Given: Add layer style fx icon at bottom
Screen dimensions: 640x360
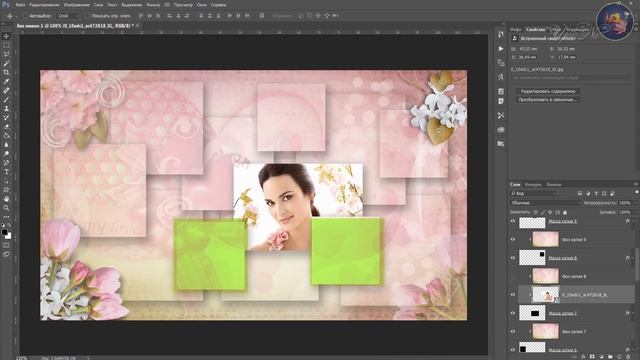Looking at the screenshot, I should tap(584, 357).
